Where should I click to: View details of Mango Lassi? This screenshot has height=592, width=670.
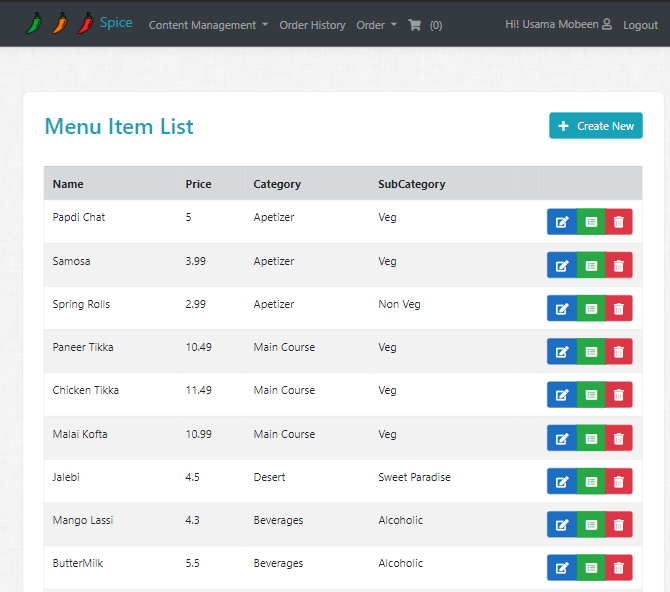tap(591, 525)
